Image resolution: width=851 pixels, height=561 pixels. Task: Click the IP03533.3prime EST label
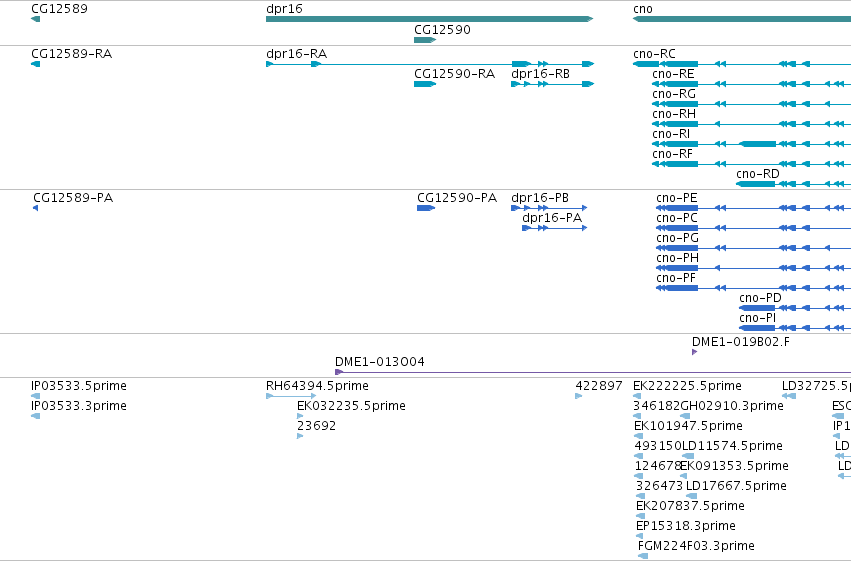(79, 406)
